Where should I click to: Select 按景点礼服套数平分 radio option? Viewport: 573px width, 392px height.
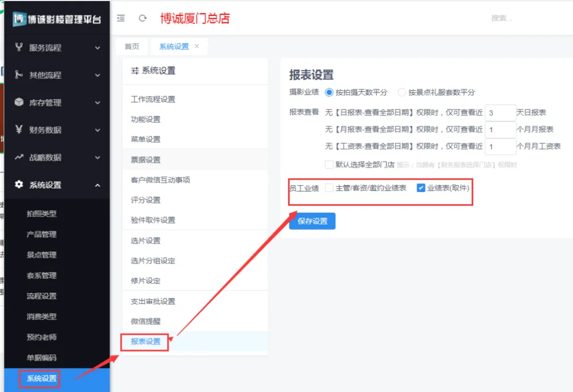click(x=402, y=92)
